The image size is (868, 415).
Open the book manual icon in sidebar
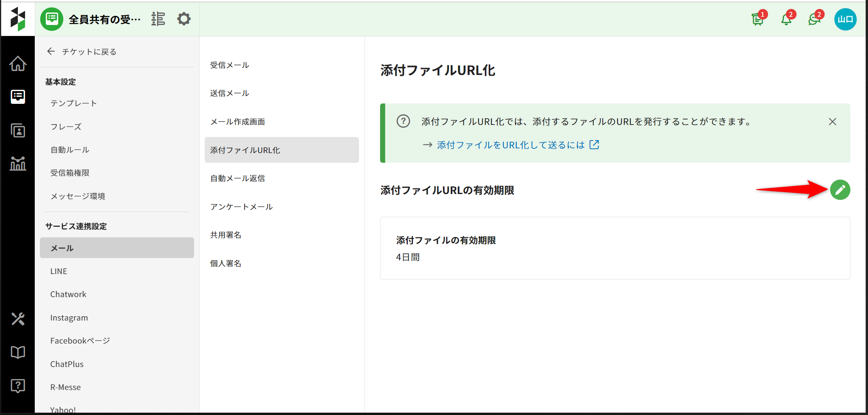pyautogui.click(x=18, y=352)
